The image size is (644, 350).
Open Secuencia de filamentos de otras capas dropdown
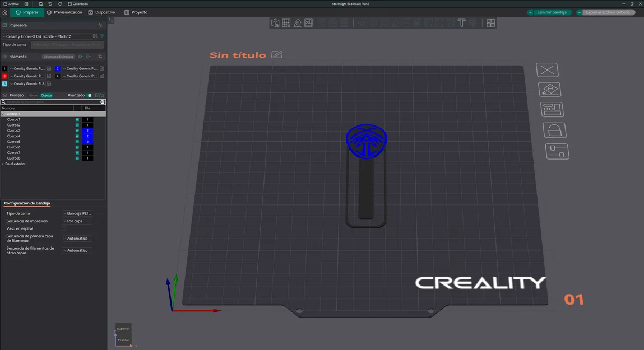(77, 250)
